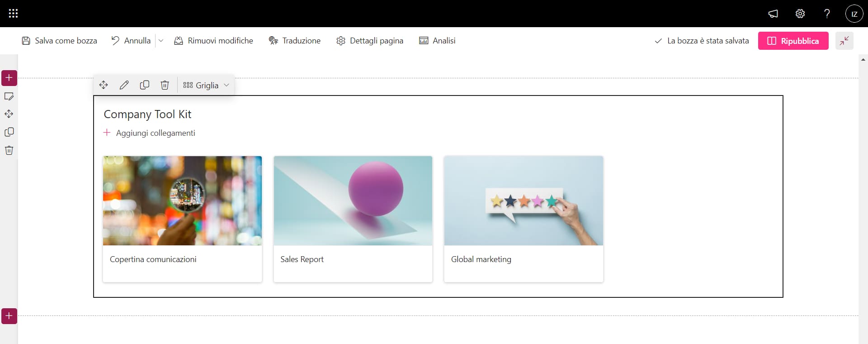The image size is (868, 344).
Task: Edit web part with pencil icon
Action: pos(124,85)
